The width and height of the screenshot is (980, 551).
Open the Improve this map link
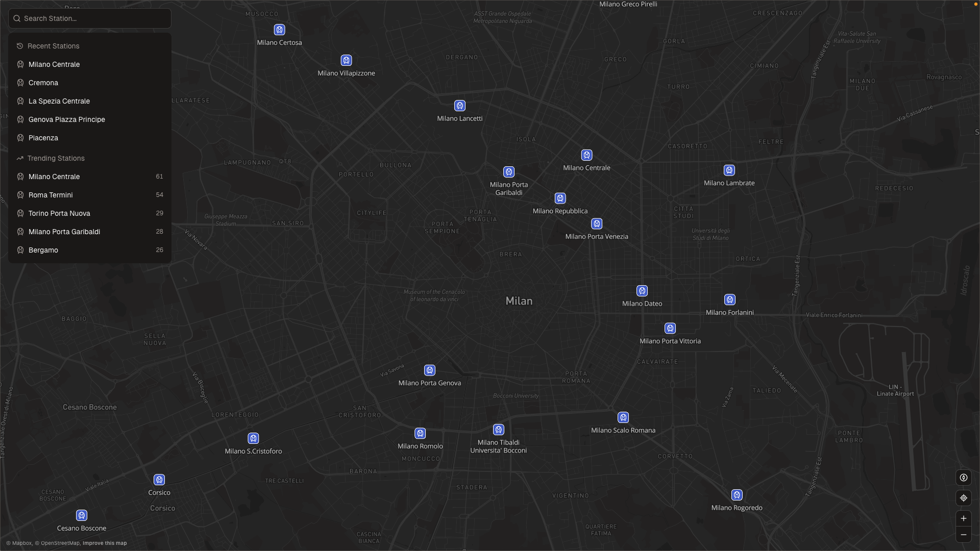(105, 543)
